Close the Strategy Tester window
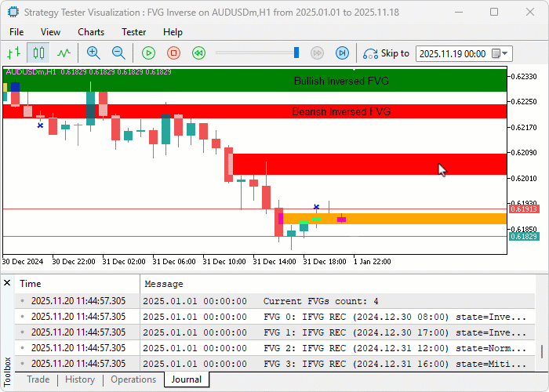The image size is (549, 392). pos(530,13)
